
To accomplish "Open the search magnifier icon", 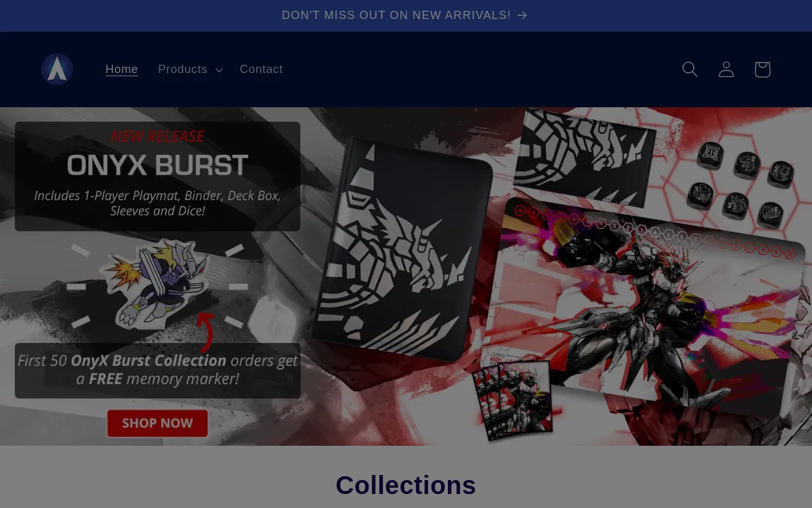I will [x=690, y=69].
